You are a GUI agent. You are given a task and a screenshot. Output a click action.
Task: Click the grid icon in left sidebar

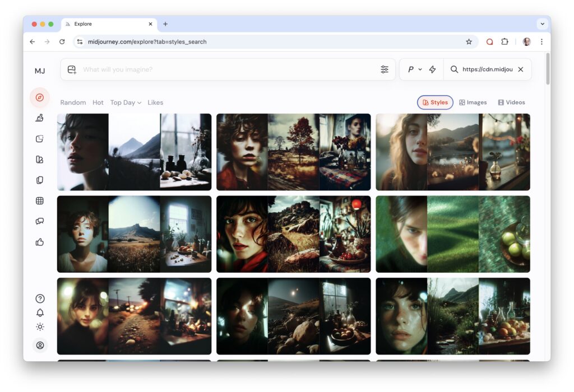coord(39,200)
